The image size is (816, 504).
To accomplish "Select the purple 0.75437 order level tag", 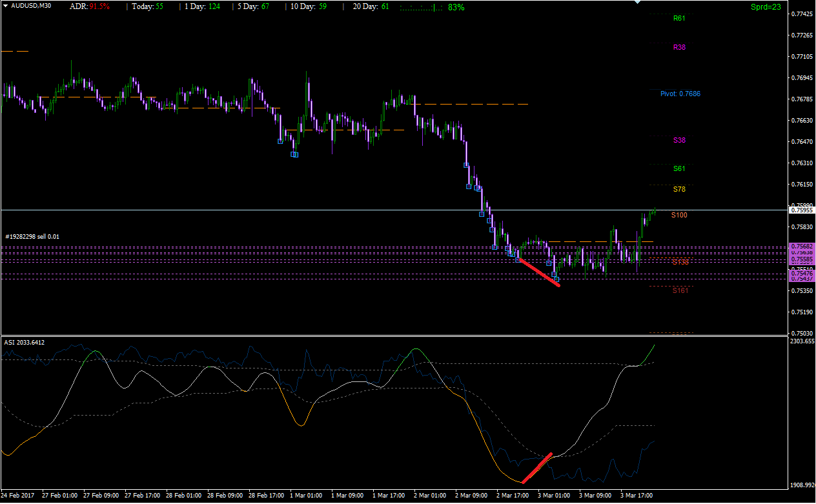I will coord(802,279).
